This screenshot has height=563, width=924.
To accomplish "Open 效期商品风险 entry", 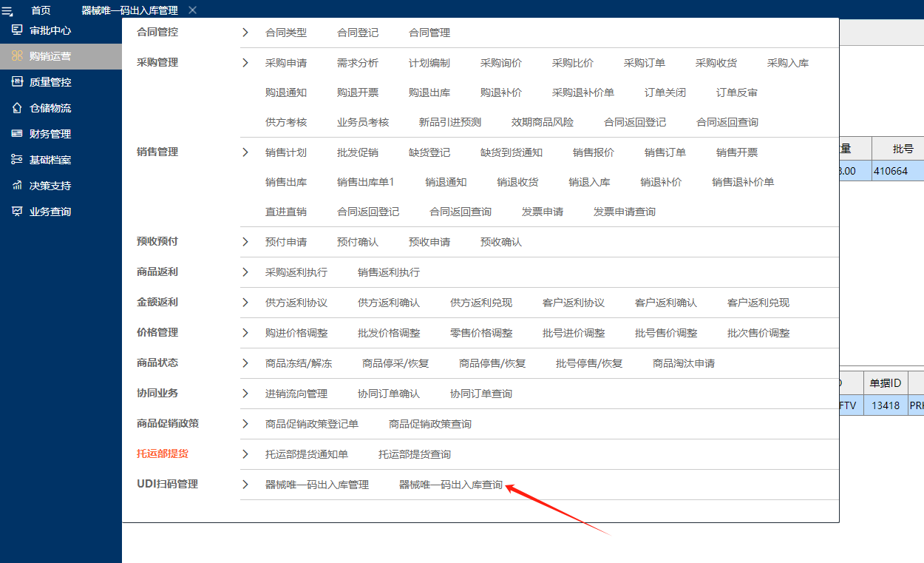I will 543,122.
